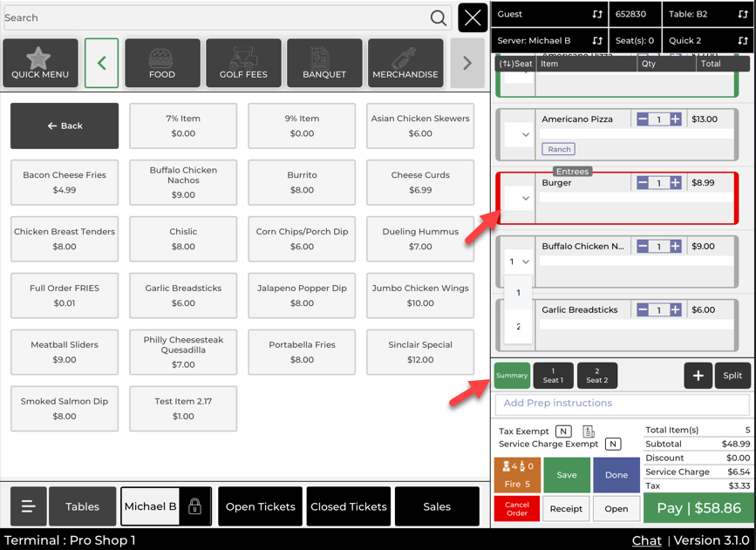Click the lock icon beside Michael B
The width and height of the screenshot is (756, 550).
(x=194, y=506)
